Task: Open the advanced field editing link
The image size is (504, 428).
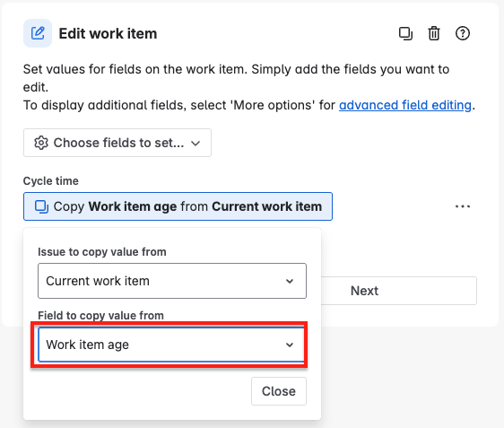Action: point(405,105)
